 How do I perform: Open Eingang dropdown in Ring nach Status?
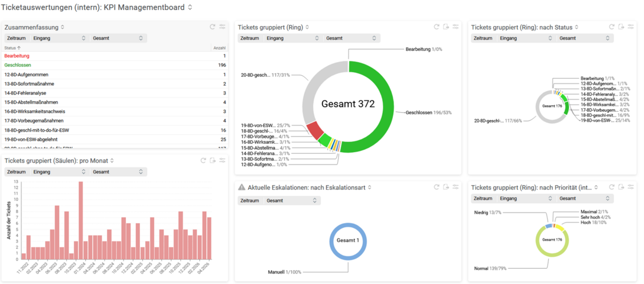526,38
